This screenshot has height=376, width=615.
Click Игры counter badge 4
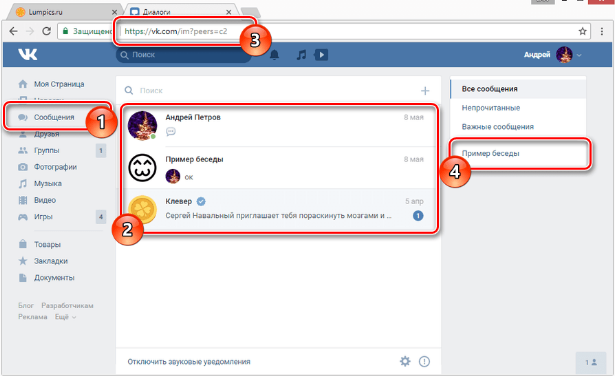[x=101, y=217]
